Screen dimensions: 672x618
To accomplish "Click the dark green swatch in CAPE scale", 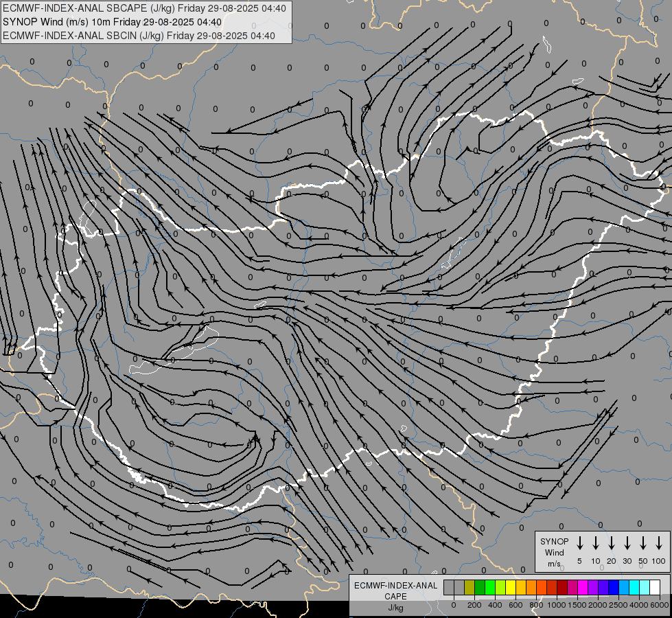I will tap(480, 587).
